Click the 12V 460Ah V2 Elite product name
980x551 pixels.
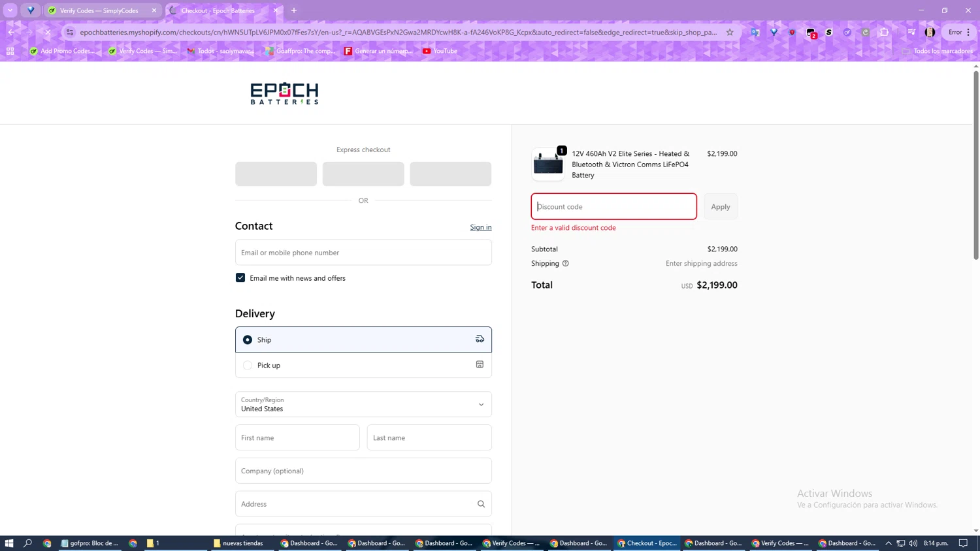coord(630,165)
